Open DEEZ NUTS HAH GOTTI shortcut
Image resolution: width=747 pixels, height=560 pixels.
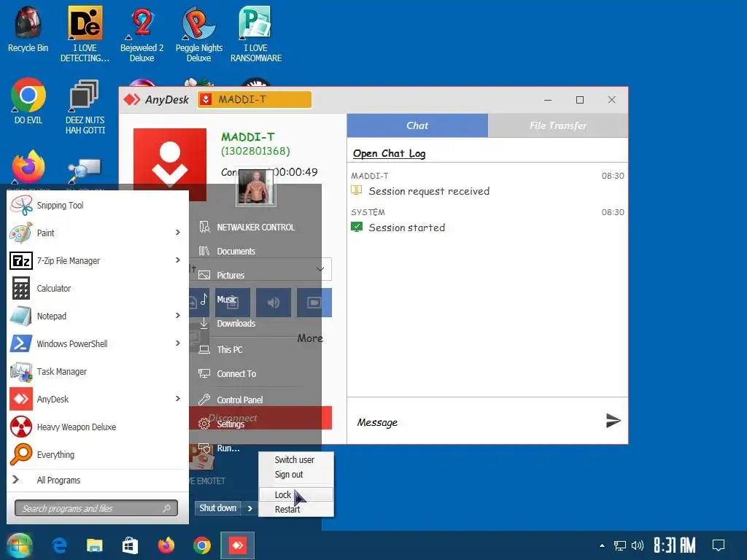pyautogui.click(x=85, y=106)
